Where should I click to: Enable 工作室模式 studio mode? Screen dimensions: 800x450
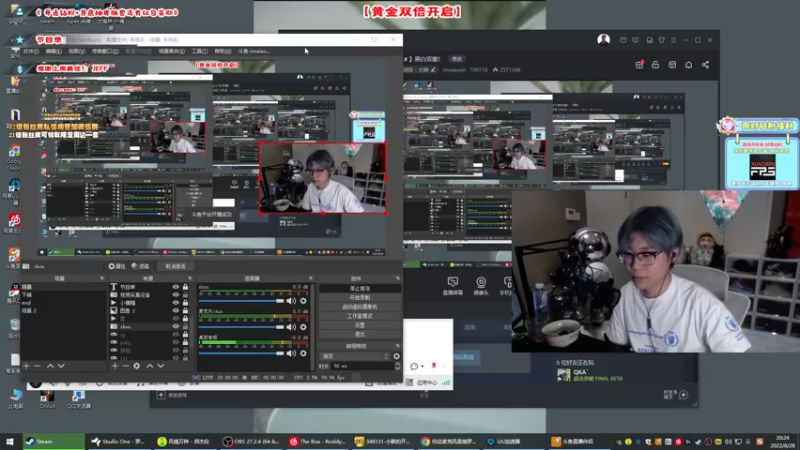point(360,316)
